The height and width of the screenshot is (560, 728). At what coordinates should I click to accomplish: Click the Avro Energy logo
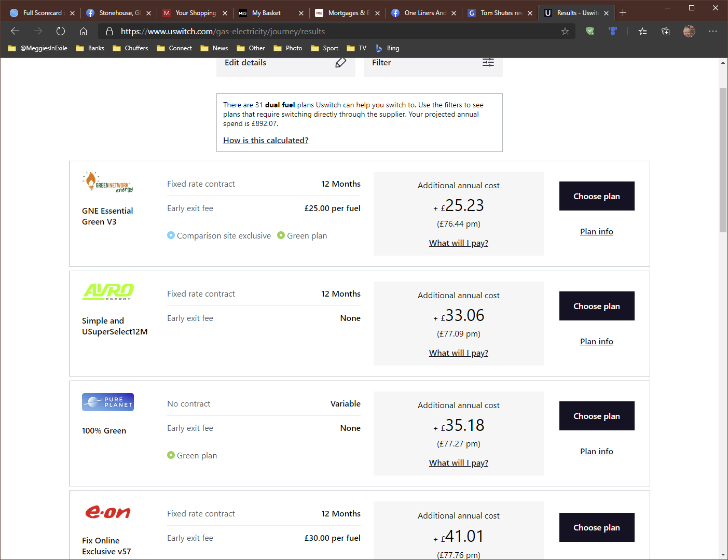(108, 292)
